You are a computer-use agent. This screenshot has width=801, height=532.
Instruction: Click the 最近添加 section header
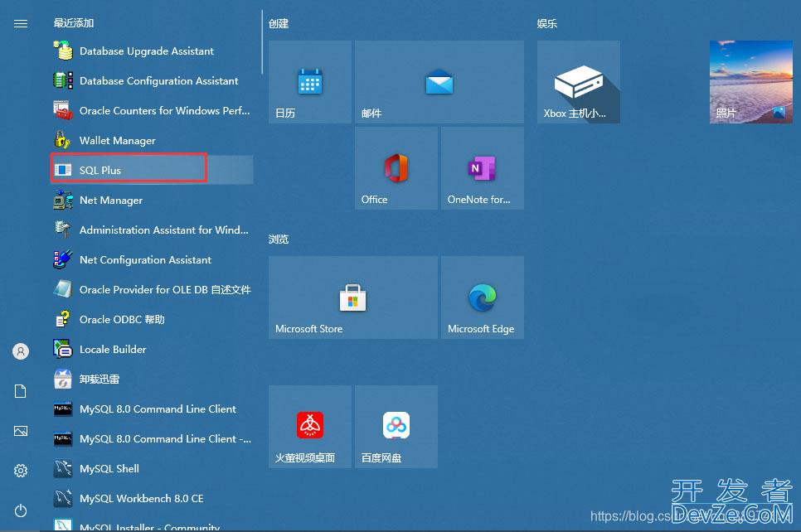coord(74,23)
